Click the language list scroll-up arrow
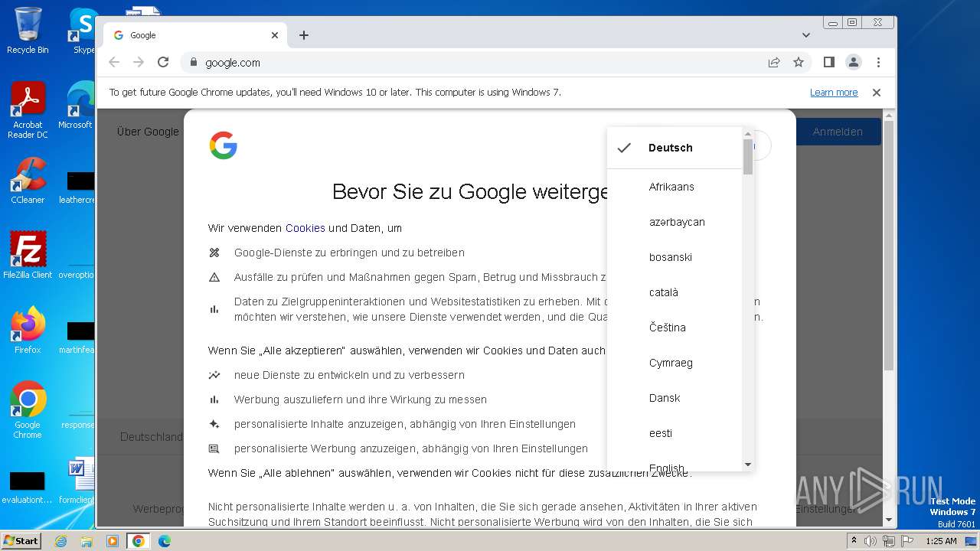 pyautogui.click(x=748, y=134)
